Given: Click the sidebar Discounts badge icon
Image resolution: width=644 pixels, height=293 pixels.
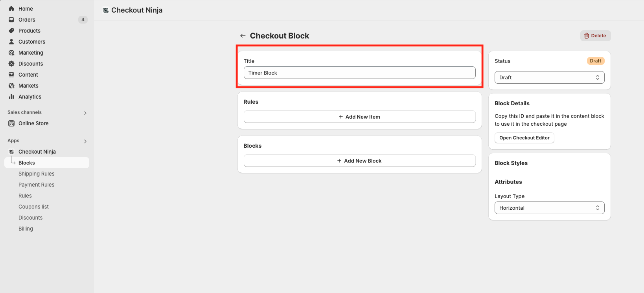Looking at the screenshot, I should pos(11,64).
